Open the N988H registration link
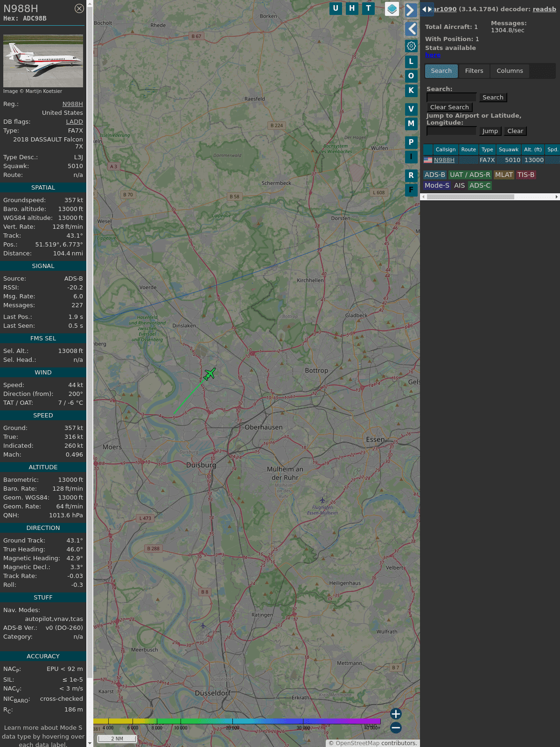 (73, 104)
